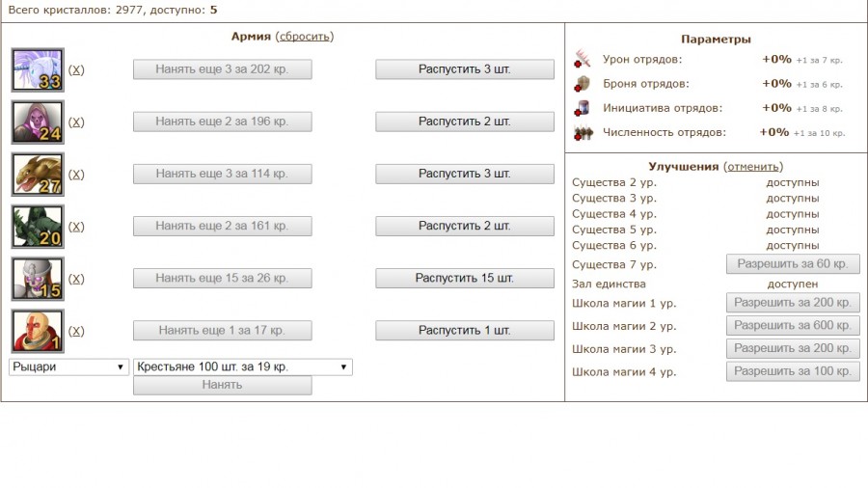
Task: Remove the golden dragon unit via (X)
Action: coord(76,175)
